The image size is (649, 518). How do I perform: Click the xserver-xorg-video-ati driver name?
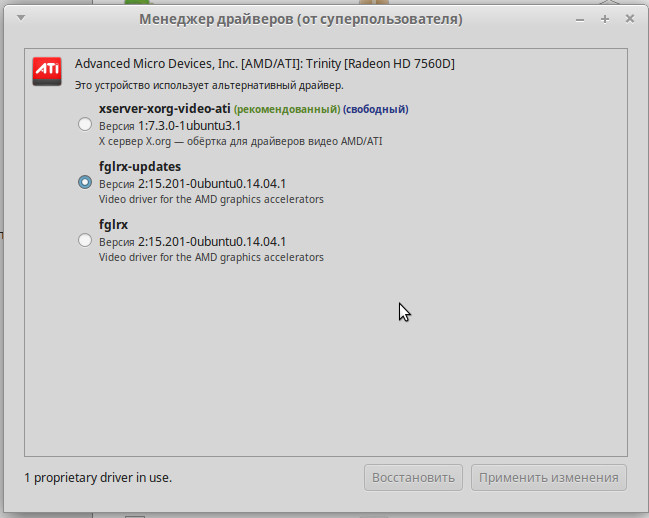point(164,109)
